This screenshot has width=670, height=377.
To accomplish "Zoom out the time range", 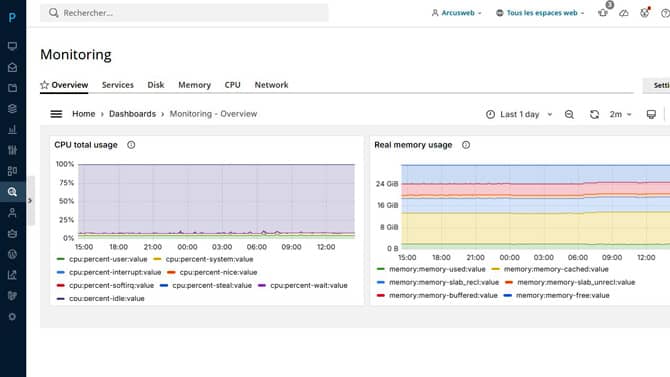I will point(569,114).
